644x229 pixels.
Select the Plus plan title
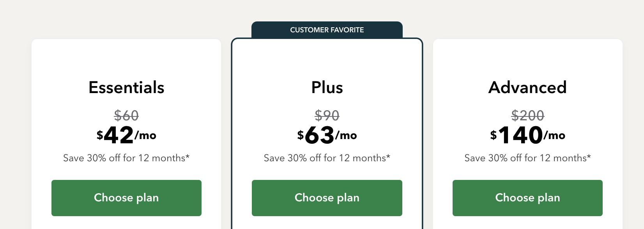(327, 87)
